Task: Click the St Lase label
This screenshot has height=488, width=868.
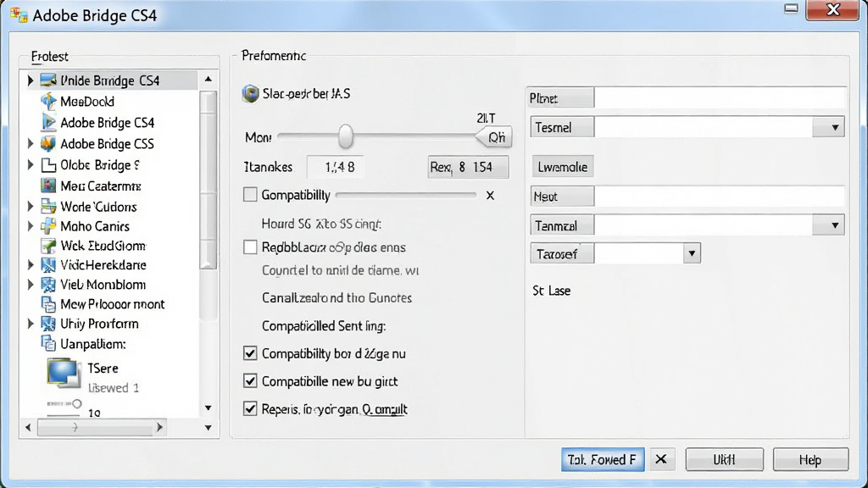Action: click(551, 291)
